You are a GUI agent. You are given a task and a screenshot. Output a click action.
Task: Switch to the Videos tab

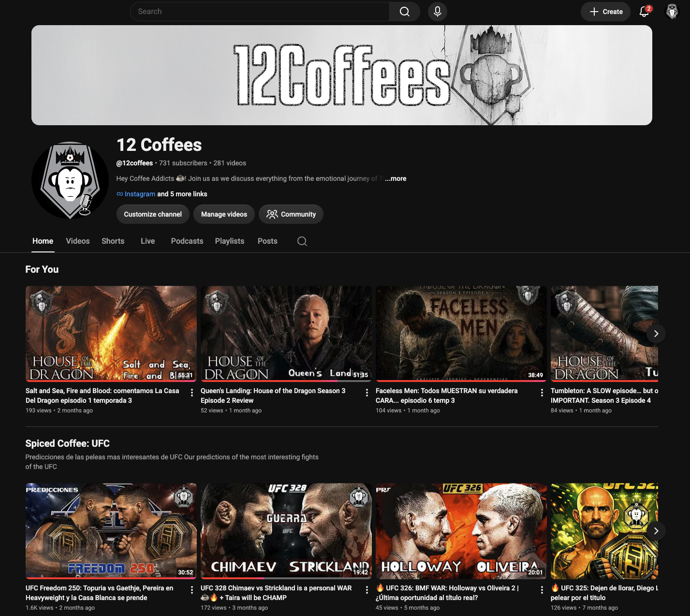tap(78, 241)
